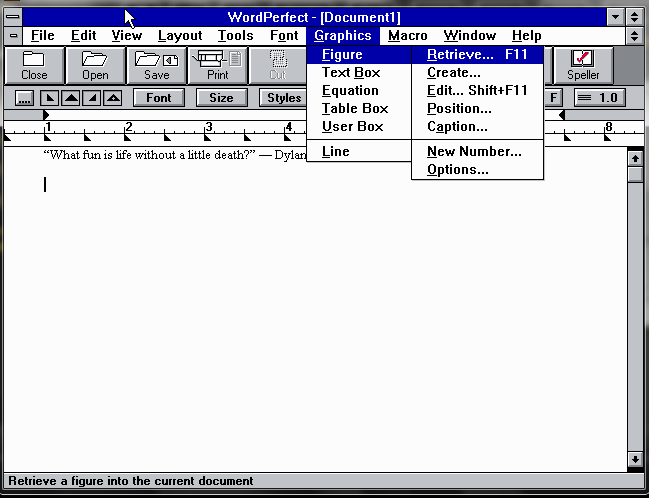Choose Options... in the Figure submenu
The image size is (649, 498).
[x=477, y=170]
